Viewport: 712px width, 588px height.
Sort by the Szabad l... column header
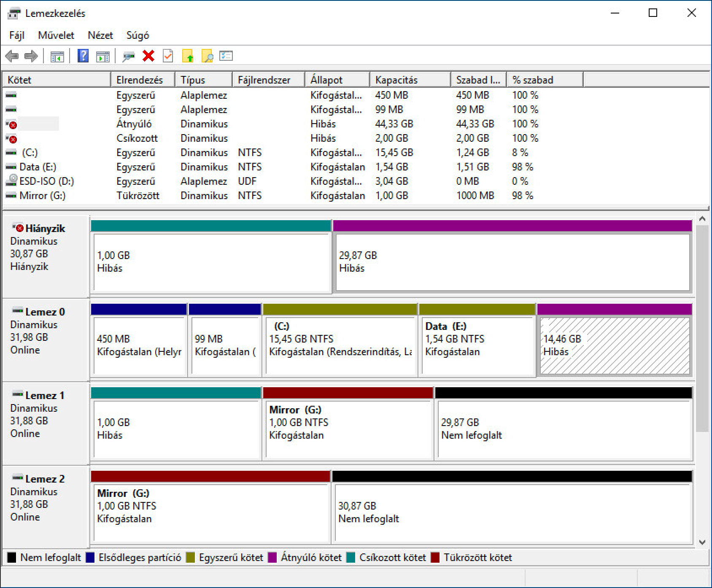479,80
